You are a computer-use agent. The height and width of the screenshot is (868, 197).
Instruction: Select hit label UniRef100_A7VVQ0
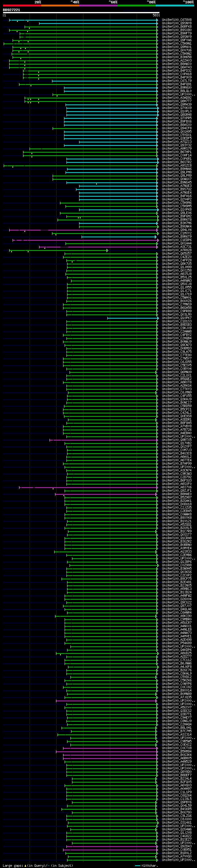[177, 856]
